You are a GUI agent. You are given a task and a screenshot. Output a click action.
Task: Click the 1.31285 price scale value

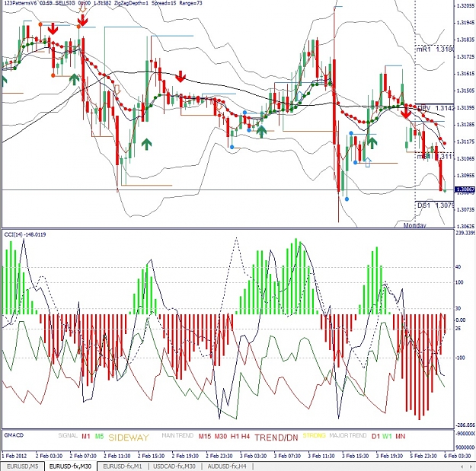tap(465, 125)
